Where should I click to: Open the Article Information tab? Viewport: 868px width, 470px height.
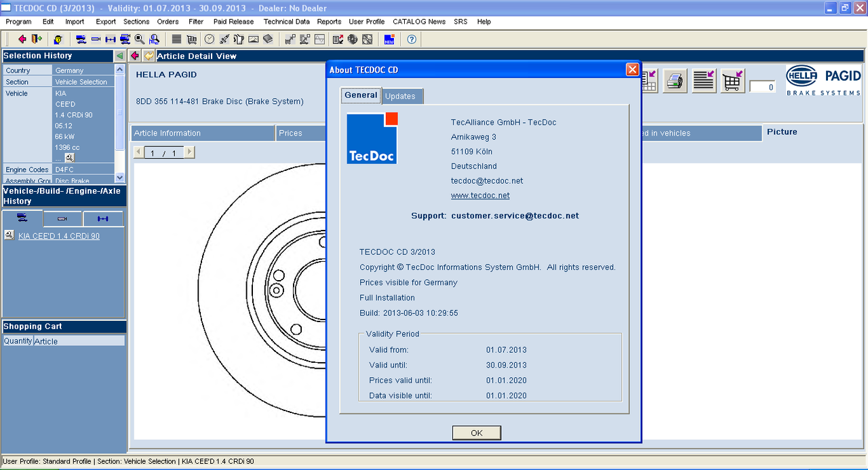coord(203,133)
